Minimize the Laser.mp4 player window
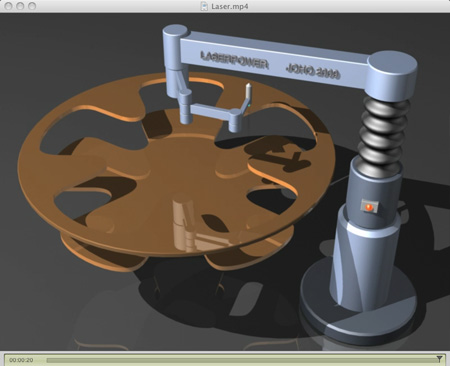This screenshot has height=366, width=450. tap(20, 6)
